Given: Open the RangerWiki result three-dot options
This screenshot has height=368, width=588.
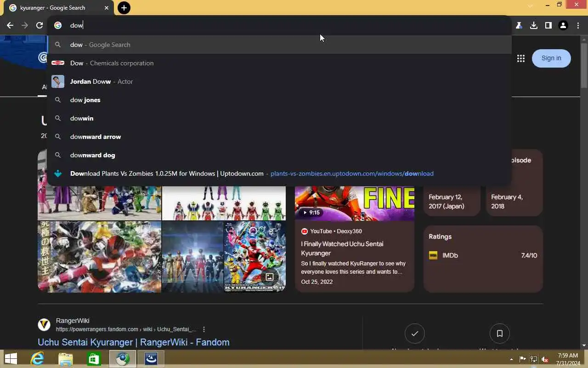Looking at the screenshot, I should 204,329.
